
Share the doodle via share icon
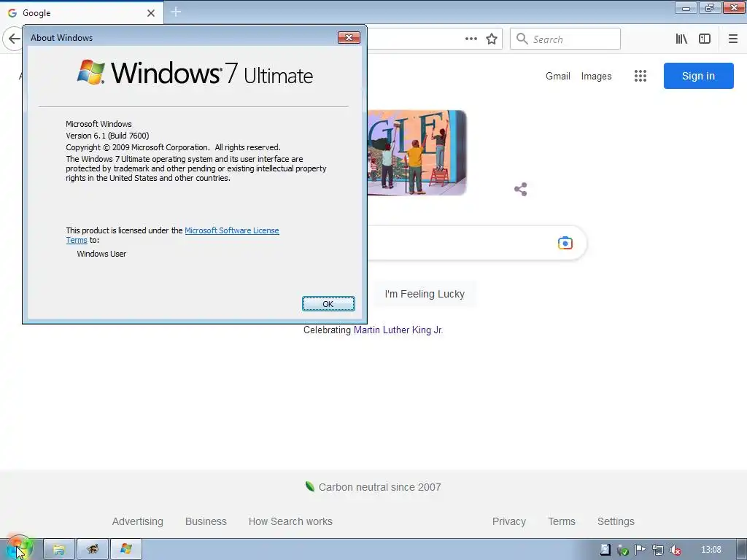tap(521, 190)
